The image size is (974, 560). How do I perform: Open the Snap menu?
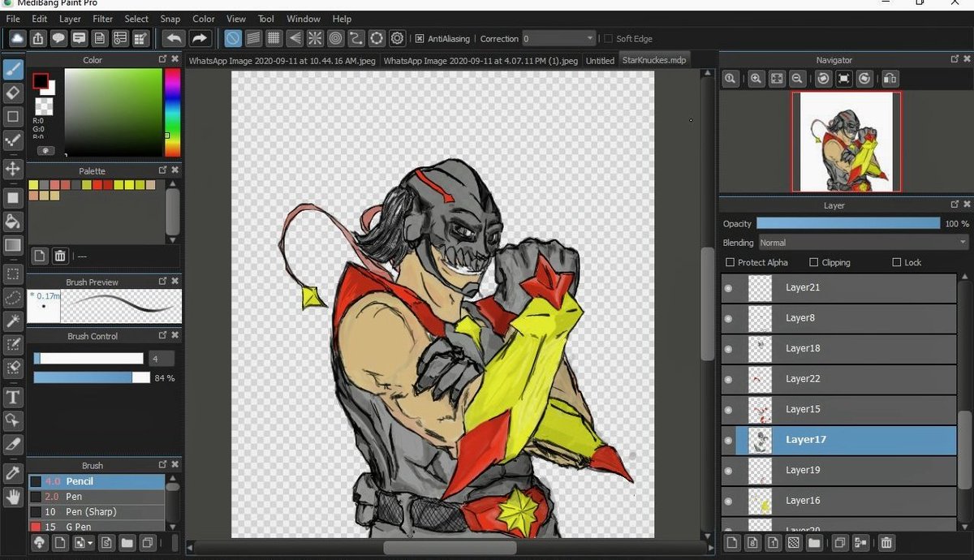pos(170,19)
